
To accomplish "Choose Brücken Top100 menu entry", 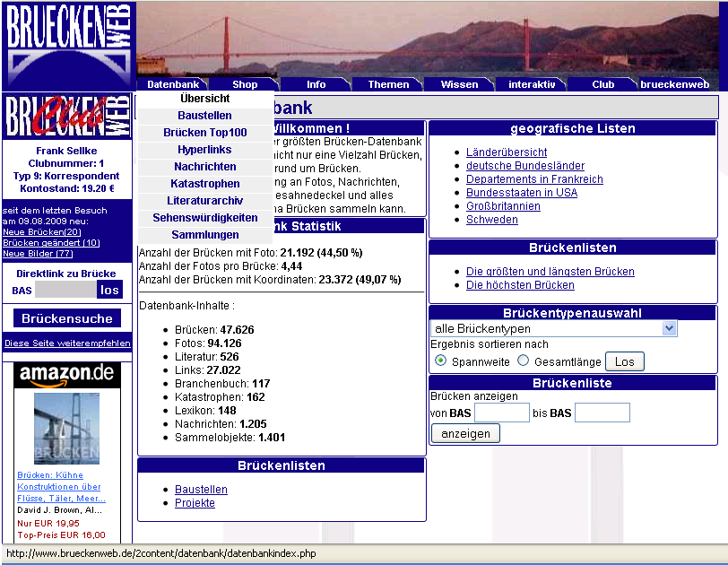I will 205,133.
